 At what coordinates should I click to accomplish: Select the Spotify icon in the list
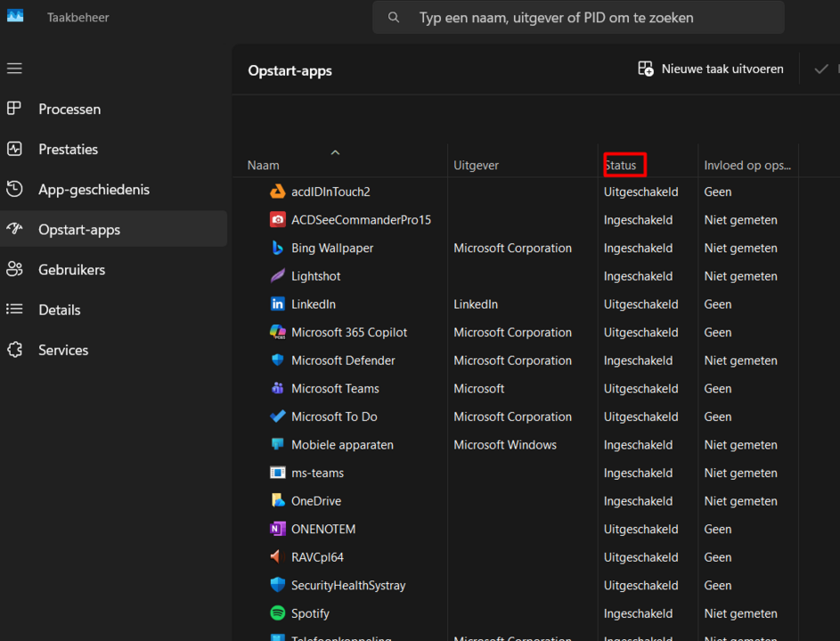click(280, 613)
